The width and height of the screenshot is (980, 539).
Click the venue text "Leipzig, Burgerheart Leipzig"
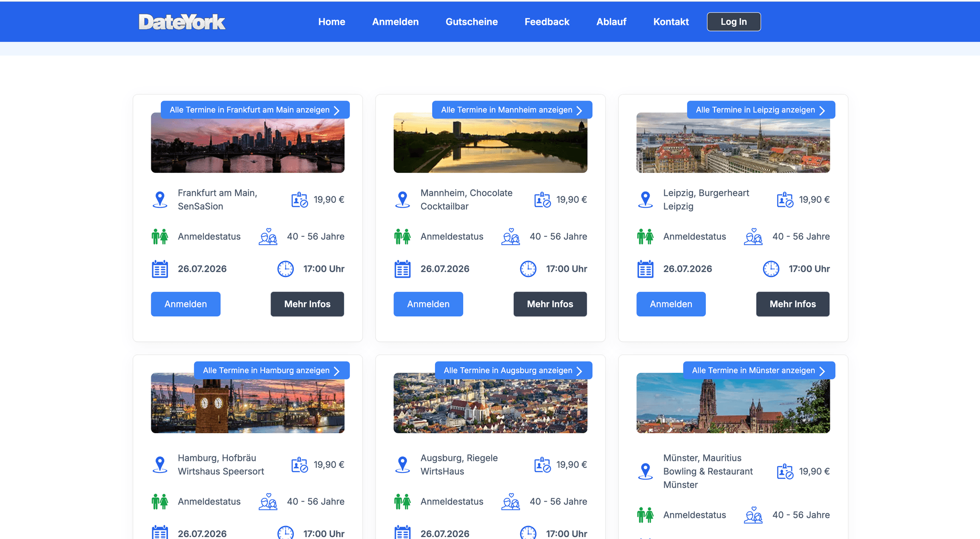click(x=706, y=200)
